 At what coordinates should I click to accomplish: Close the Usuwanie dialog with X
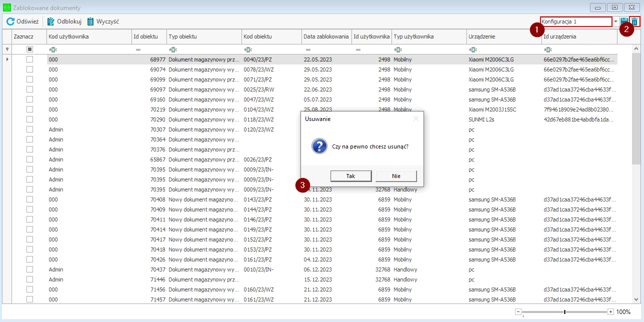[x=415, y=118]
